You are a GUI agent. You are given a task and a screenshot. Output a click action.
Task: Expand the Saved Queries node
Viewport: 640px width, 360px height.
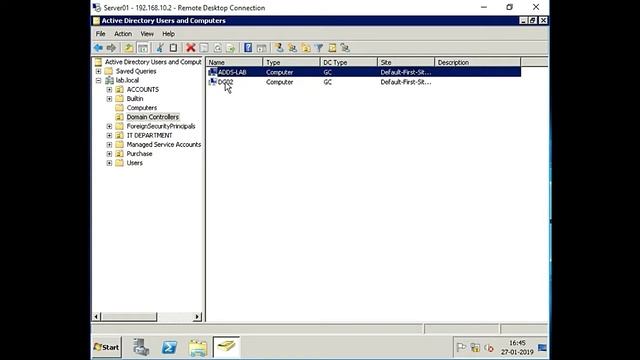(98, 71)
